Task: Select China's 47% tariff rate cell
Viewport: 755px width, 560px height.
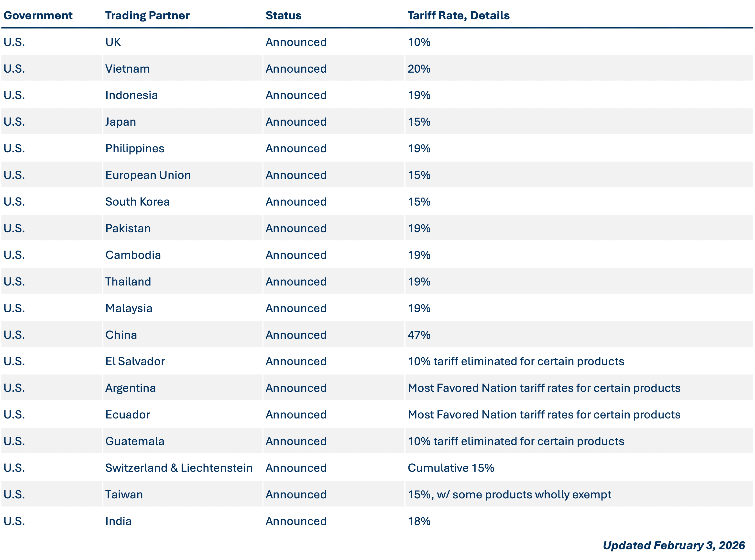Action: click(419, 335)
